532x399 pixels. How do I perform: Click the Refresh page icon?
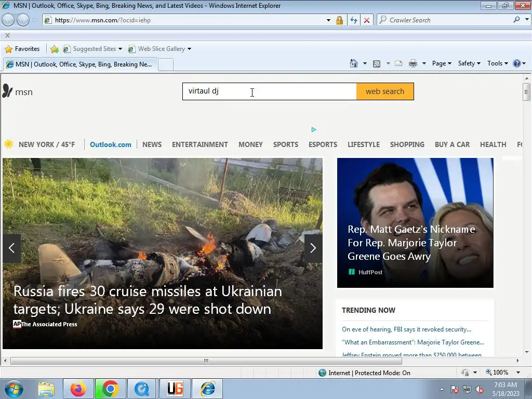click(x=353, y=20)
